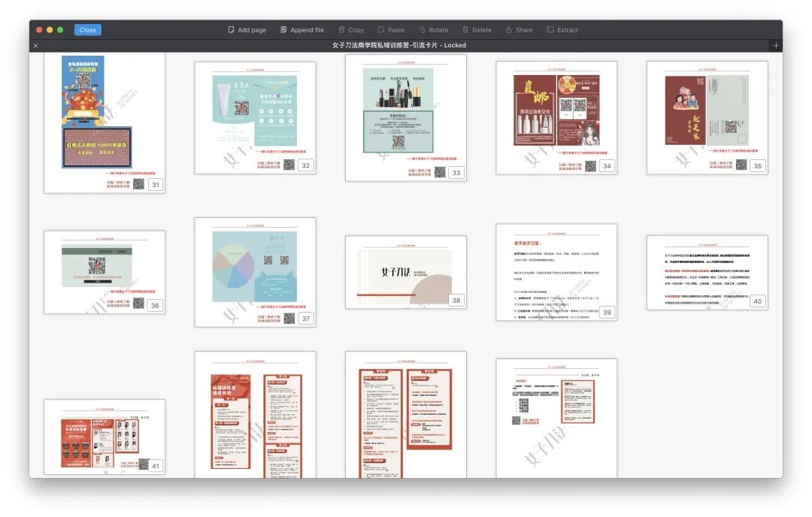812x517 pixels.
Task: Select thumbnail to the right of page 41
Action: pos(256,415)
